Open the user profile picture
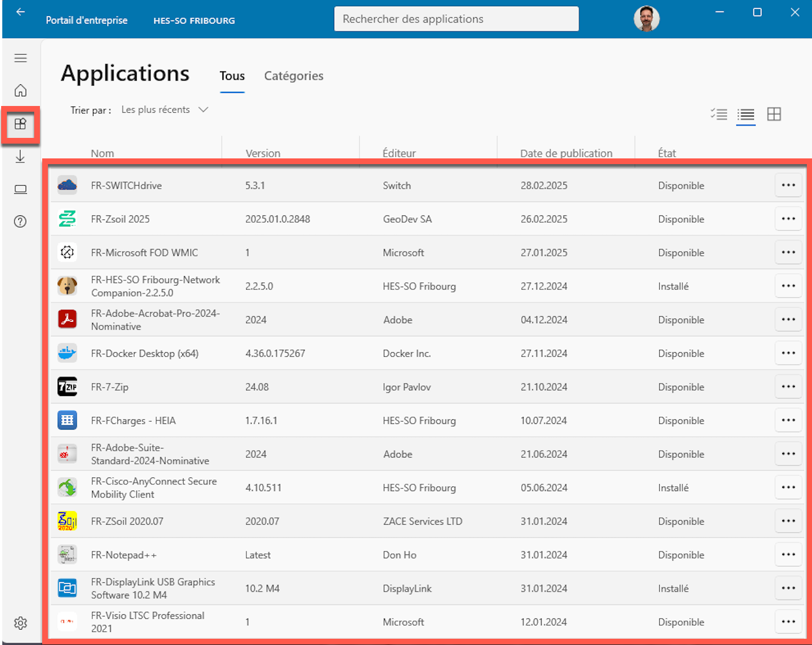The width and height of the screenshot is (812, 645). pos(647,19)
